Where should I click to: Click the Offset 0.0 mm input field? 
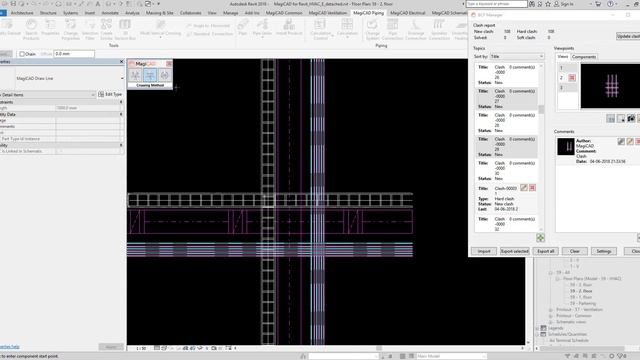(73, 54)
